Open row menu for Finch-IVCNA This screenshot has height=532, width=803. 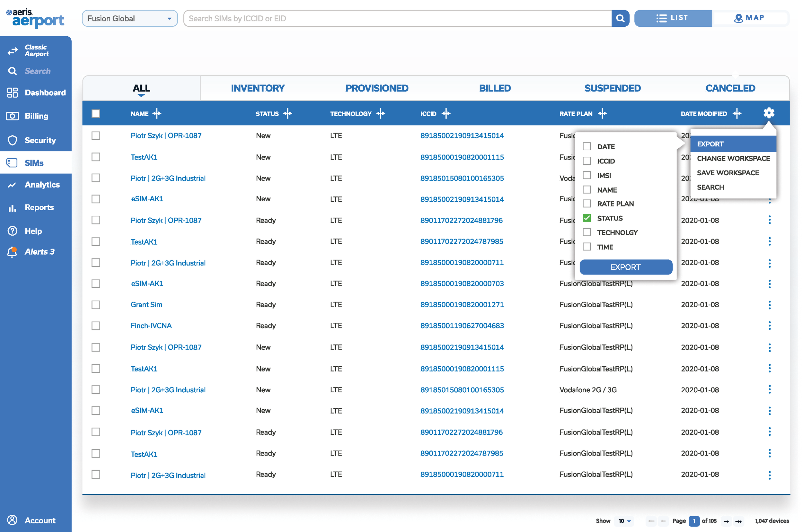[x=769, y=326]
